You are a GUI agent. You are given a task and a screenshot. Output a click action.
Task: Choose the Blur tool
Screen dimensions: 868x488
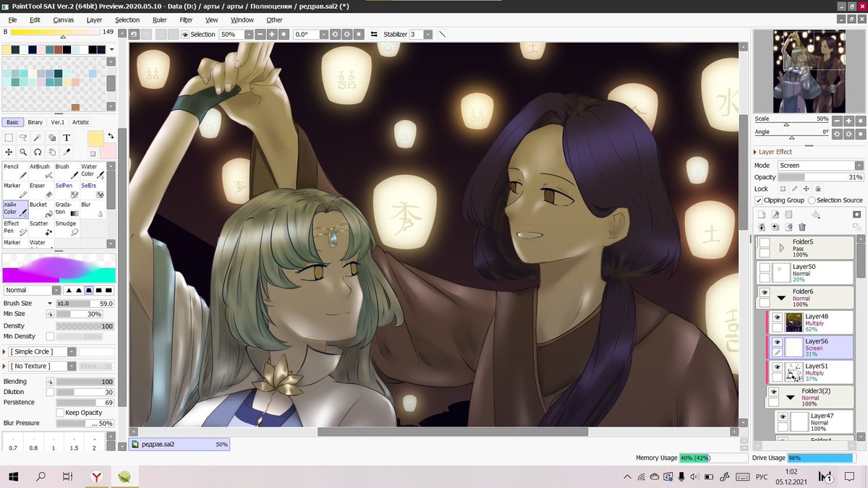click(x=93, y=208)
